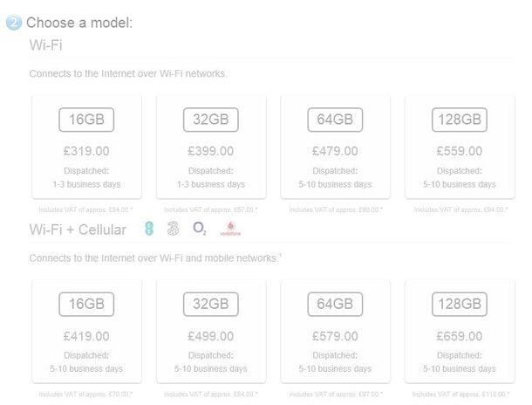This screenshot has width=532, height=405.
Task: Select Wi-Fi 16GB model at £319.00
Action: tap(86, 147)
